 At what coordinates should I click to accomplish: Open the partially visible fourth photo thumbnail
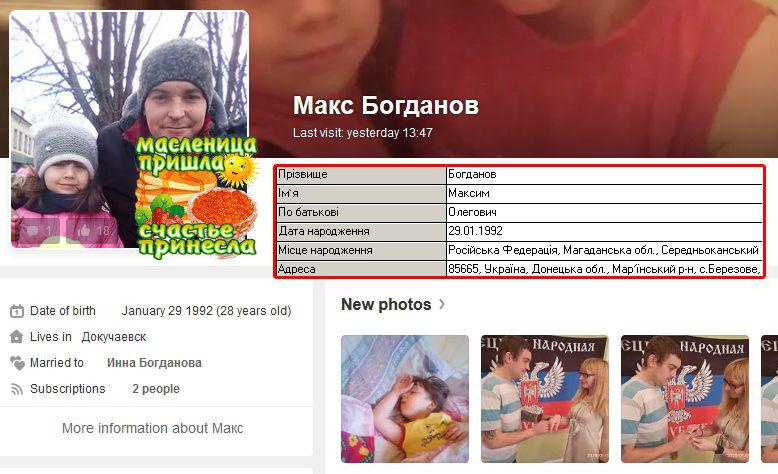[x=770, y=399]
